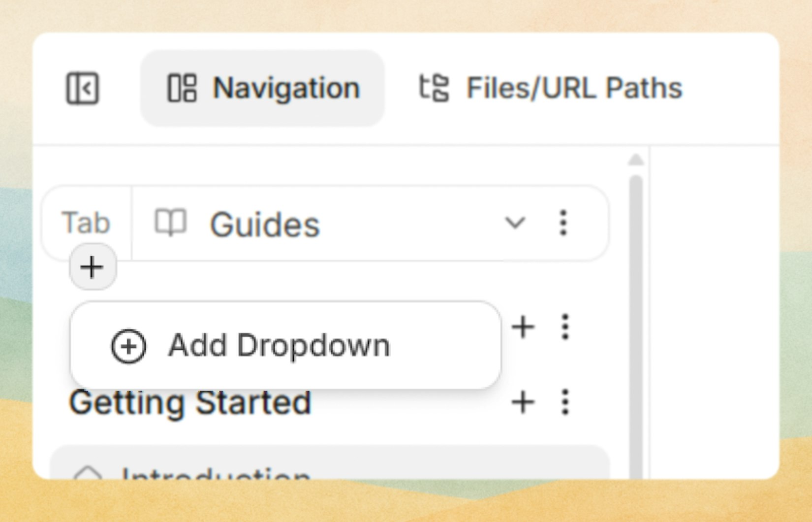
Task: Click the Files/URL Paths tree icon
Action: (x=435, y=88)
